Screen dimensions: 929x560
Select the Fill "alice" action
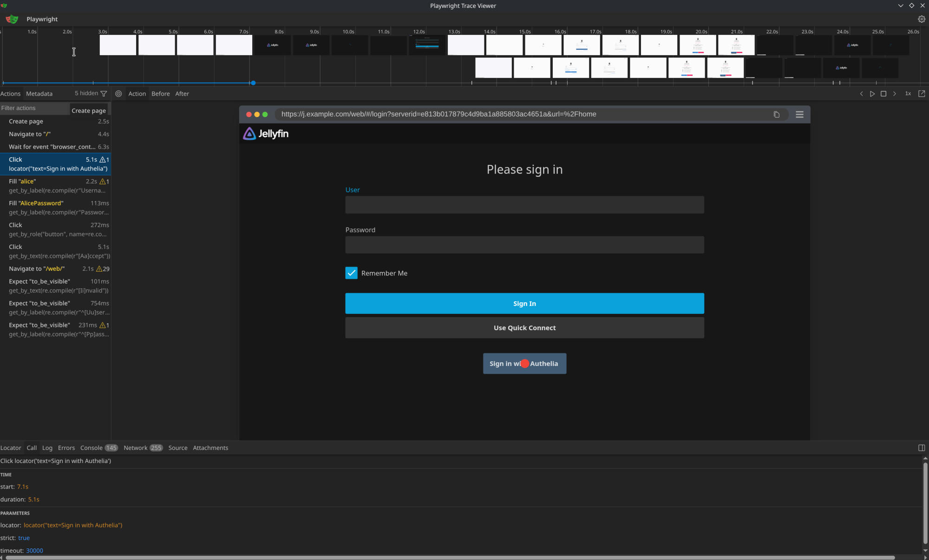pyautogui.click(x=55, y=186)
